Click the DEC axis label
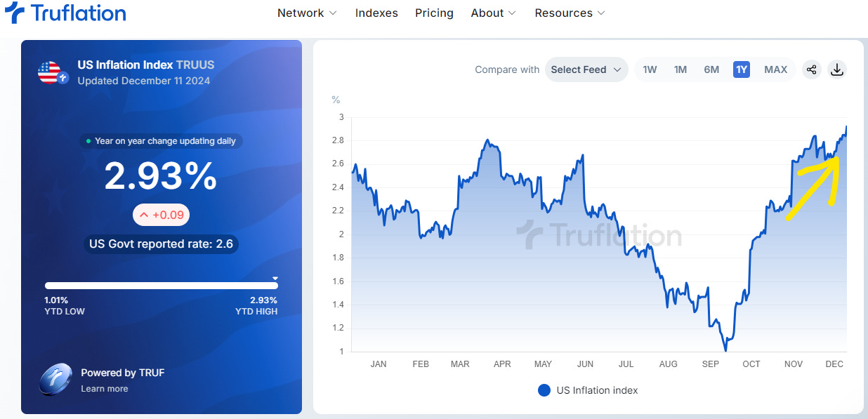The height and width of the screenshot is (419, 868). 834,364
